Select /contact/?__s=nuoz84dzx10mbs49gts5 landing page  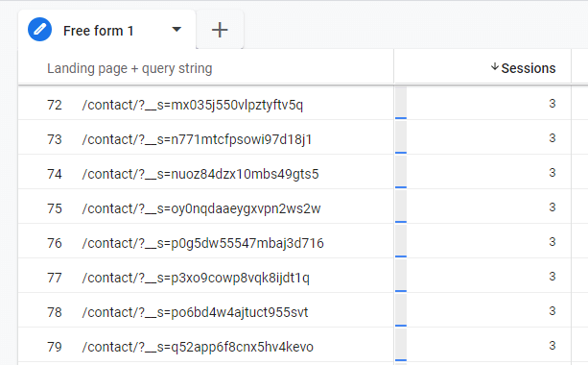point(200,174)
